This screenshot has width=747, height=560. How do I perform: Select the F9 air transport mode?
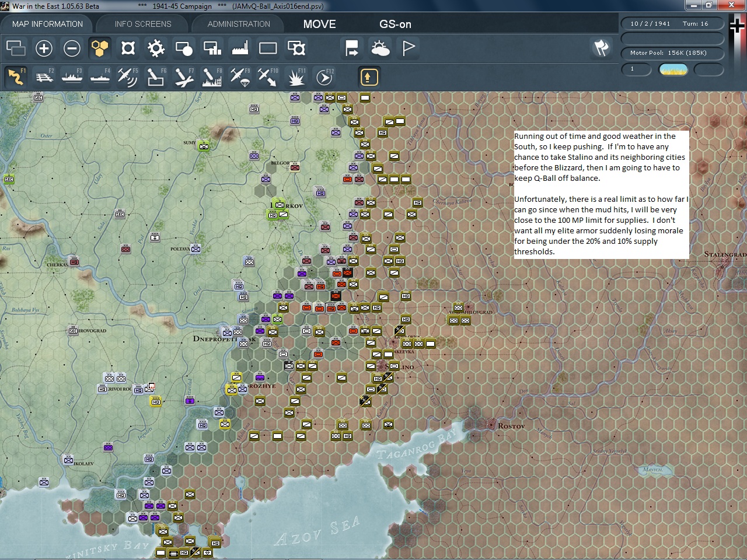(240, 77)
